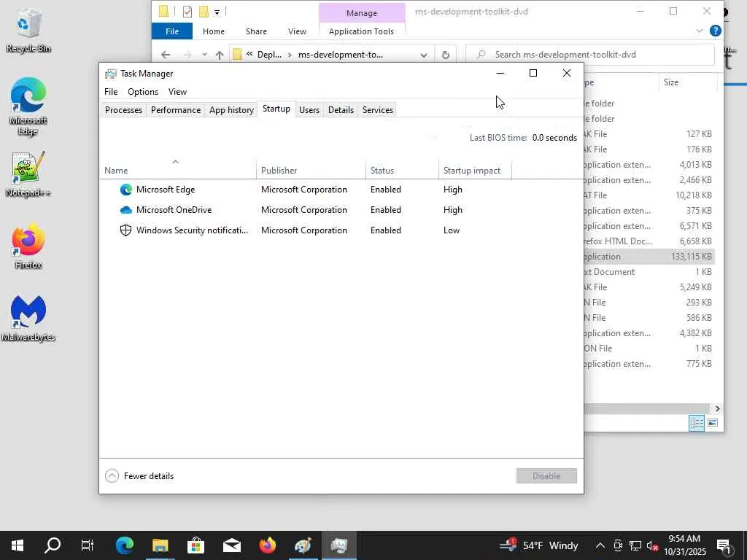Click the Disable button in Task Manager
Viewport: 747px width, 560px height.
tap(546, 475)
